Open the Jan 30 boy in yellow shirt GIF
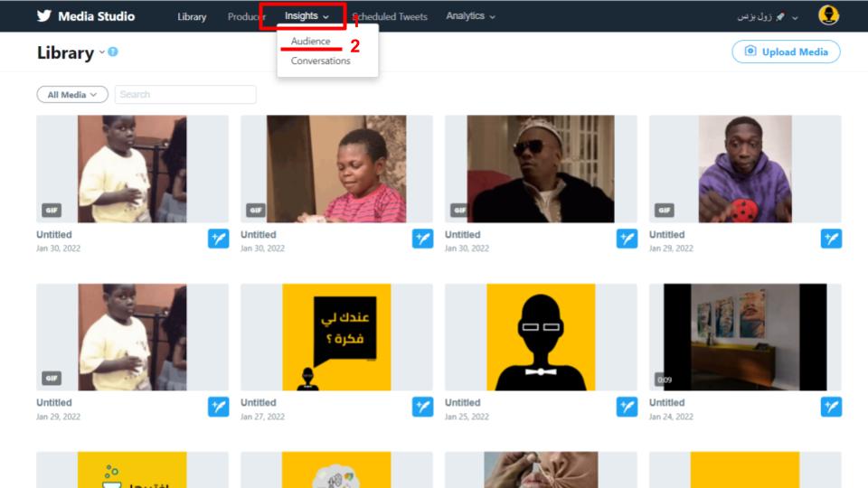This screenshot has height=488, width=868. point(132,169)
